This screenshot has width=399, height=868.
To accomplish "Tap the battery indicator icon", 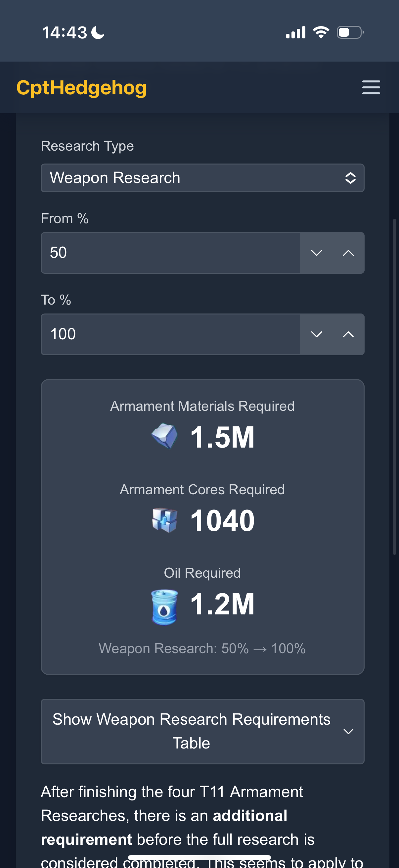I will [350, 32].
